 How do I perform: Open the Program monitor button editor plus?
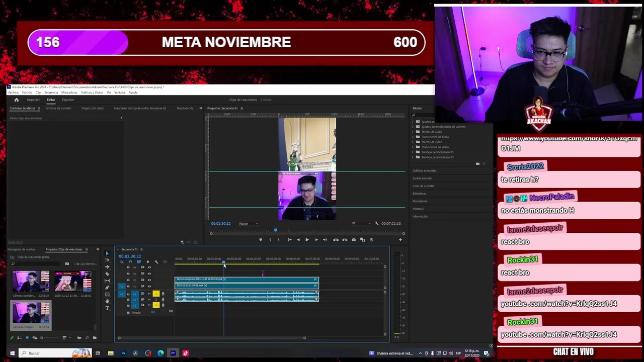tap(400, 239)
